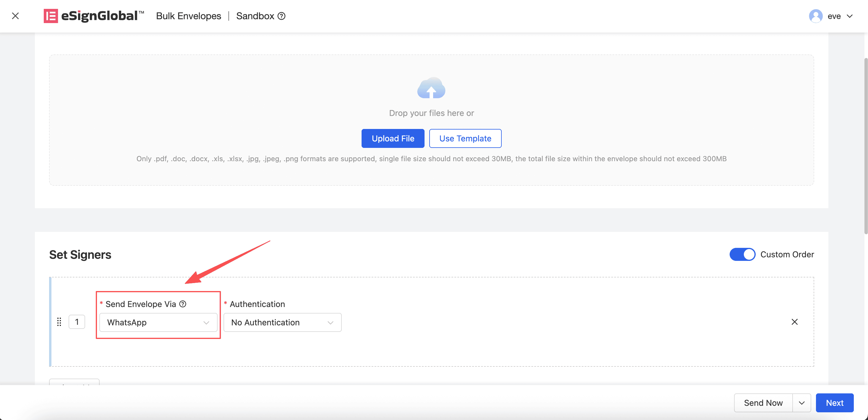Image resolution: width=868 pixels, height=420 pixels.
Task: Click the cloud upload icon
Action: tap(431, 88)
